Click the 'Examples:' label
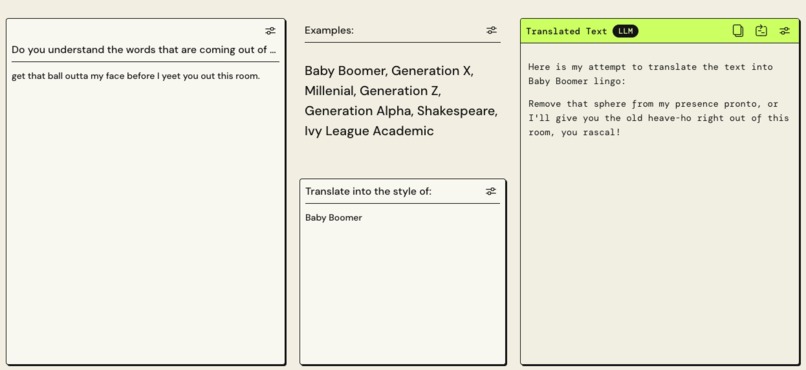Image resolution: width=806 pixels, height=370 pixels. click(329, 30)
